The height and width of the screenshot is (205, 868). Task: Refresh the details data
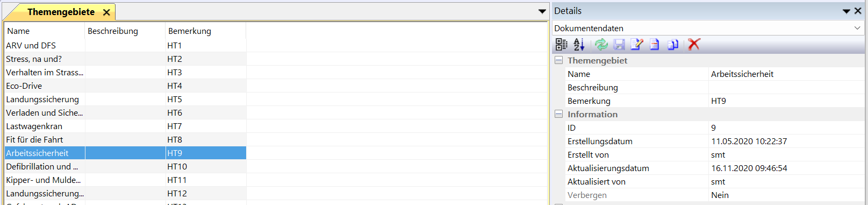point(601,45)
